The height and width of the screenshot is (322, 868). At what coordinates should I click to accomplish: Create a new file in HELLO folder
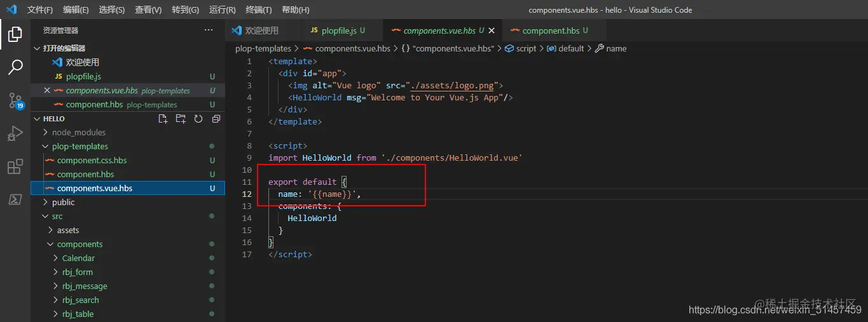[x=163, y=119]
